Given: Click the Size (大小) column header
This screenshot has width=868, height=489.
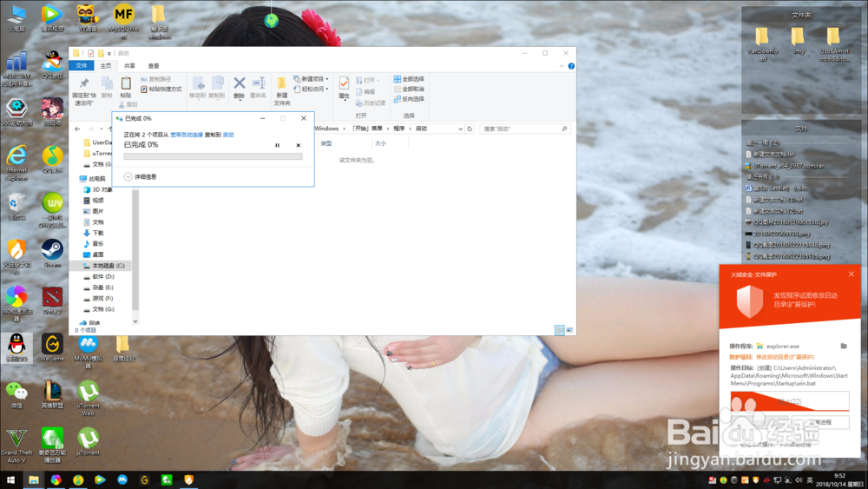Looking at the screenshot, I should tap(380, 143).
